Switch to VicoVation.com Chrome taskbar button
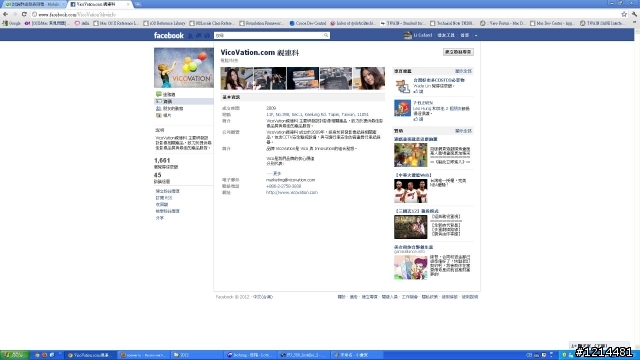This screenshot has height=360, width=640. coord(90,355)
